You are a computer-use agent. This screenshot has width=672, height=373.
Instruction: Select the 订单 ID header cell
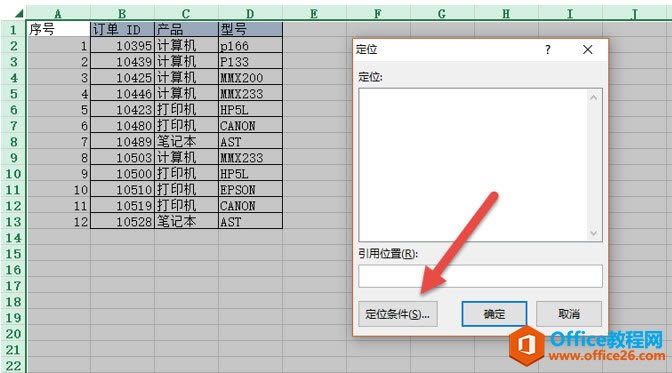[122, 29]
